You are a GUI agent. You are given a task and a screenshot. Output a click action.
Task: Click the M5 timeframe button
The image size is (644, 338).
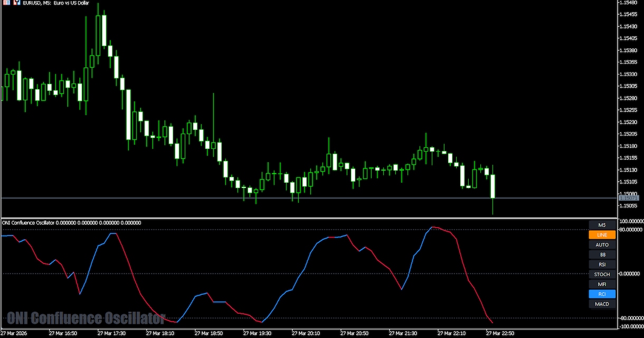pyautogui.click(x=602, y=225)
